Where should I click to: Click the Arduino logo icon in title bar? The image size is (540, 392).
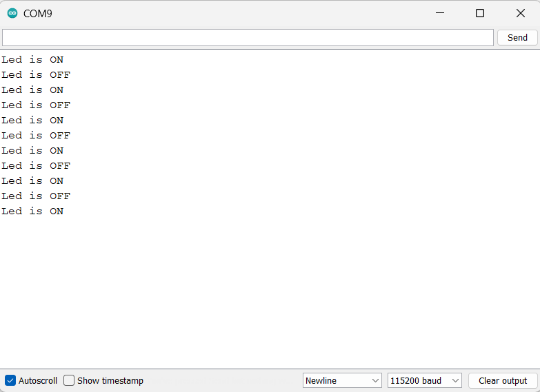tap(12, 13)
